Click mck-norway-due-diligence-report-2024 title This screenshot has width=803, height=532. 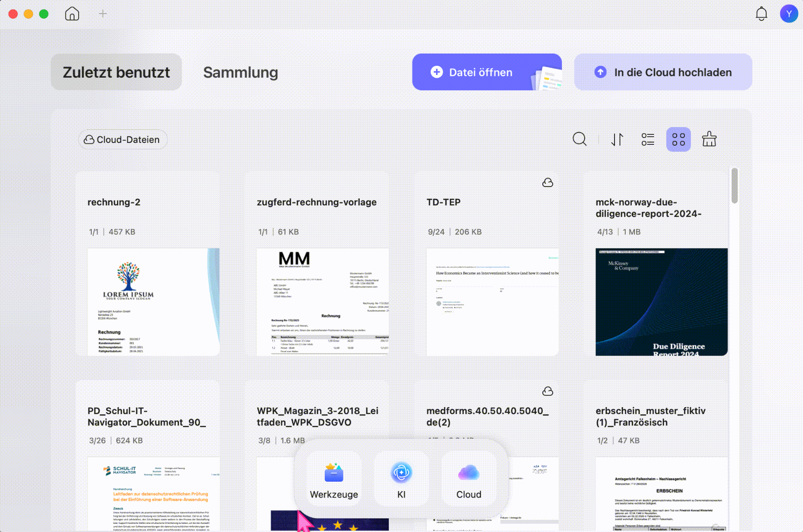tap(649, 208)
